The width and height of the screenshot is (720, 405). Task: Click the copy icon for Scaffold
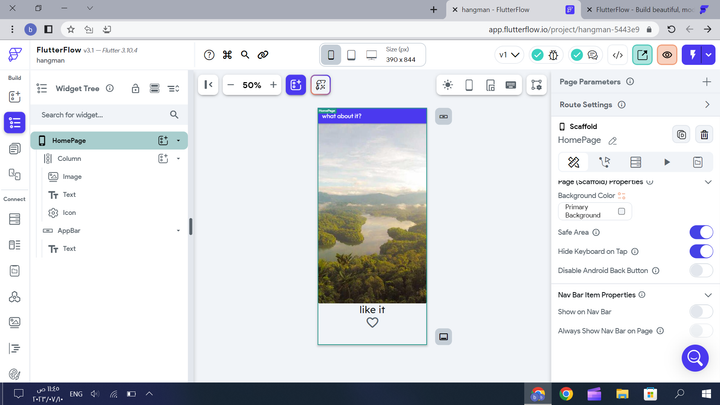[680, 134]
